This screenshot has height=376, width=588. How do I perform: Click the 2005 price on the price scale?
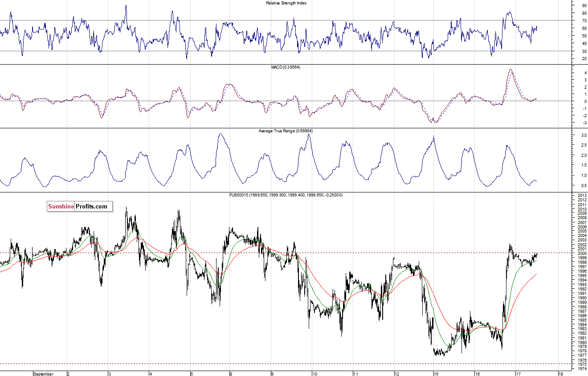582,231
